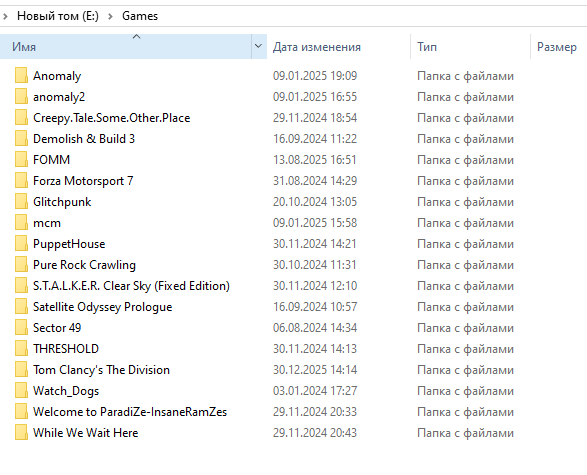Sort by the Имя column header
The image size is (587, 475).
(x=125, y=46)
